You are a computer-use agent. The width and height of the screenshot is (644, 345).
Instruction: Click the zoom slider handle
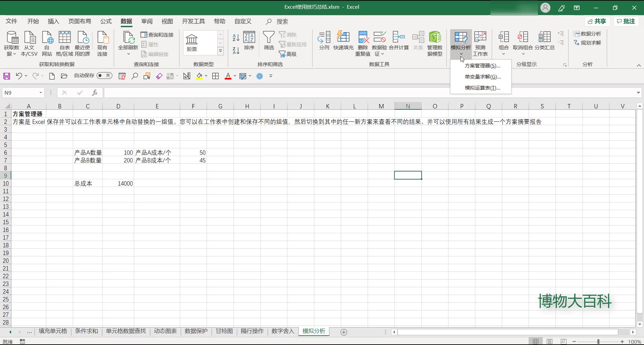tap(598, 342)
